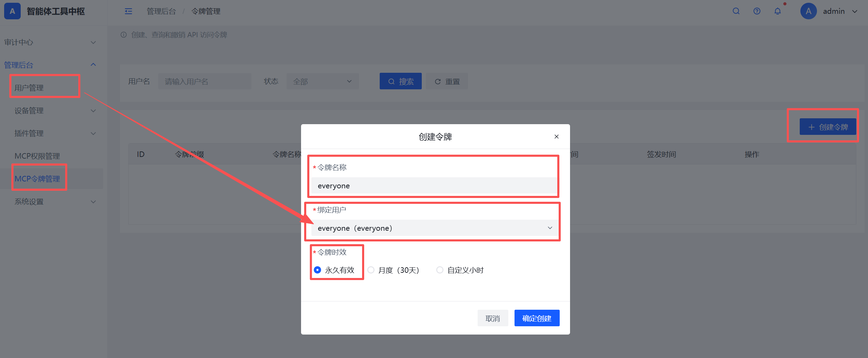Click the 确定创建 button
The width and height of the screenshot is (868, 358).
(537, 318)
